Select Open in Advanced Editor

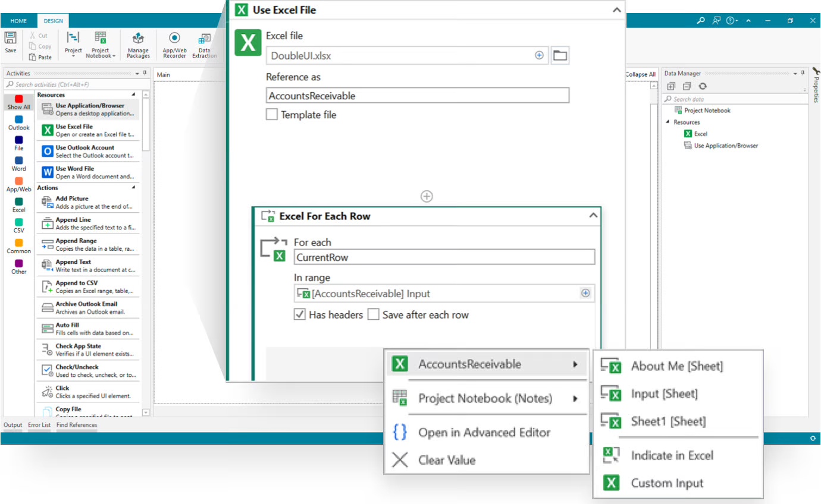(484, 433)
